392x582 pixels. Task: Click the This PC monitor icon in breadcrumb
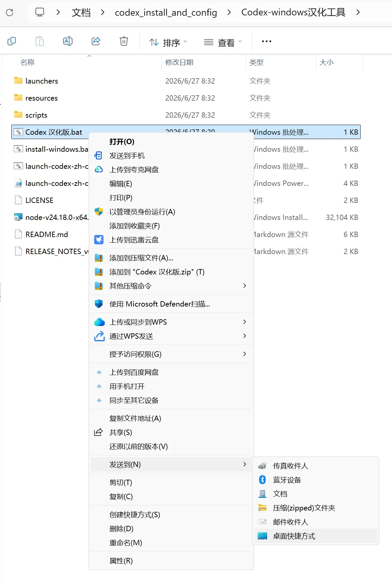click(40, 12)
